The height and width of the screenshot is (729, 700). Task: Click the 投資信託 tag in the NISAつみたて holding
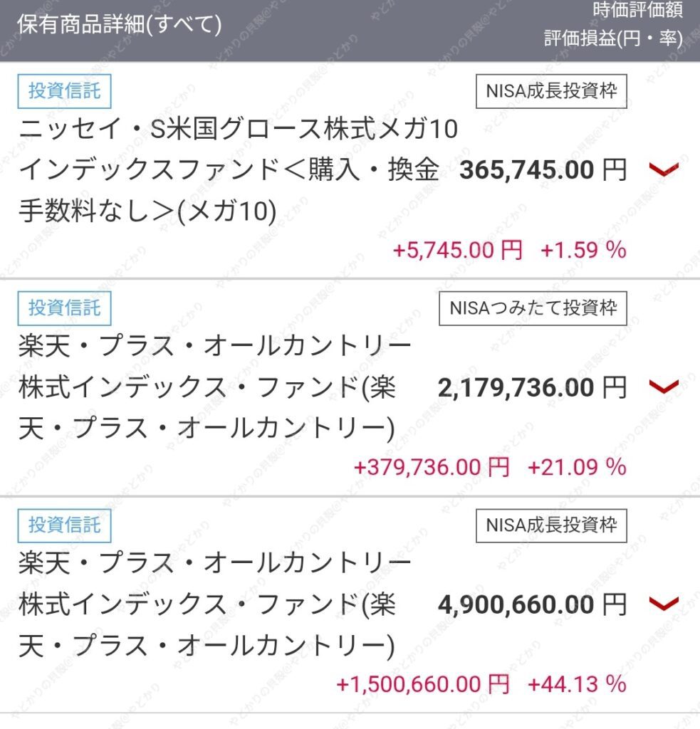pyautogui.click(x=65, y=308)
